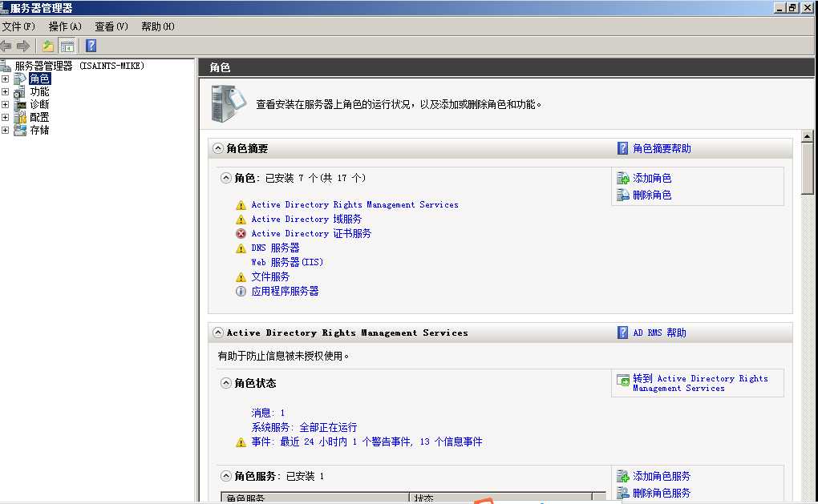Click the Back arrow toolbar icon
The height and width of the screenshot is (504, 818).
point(6,46)
